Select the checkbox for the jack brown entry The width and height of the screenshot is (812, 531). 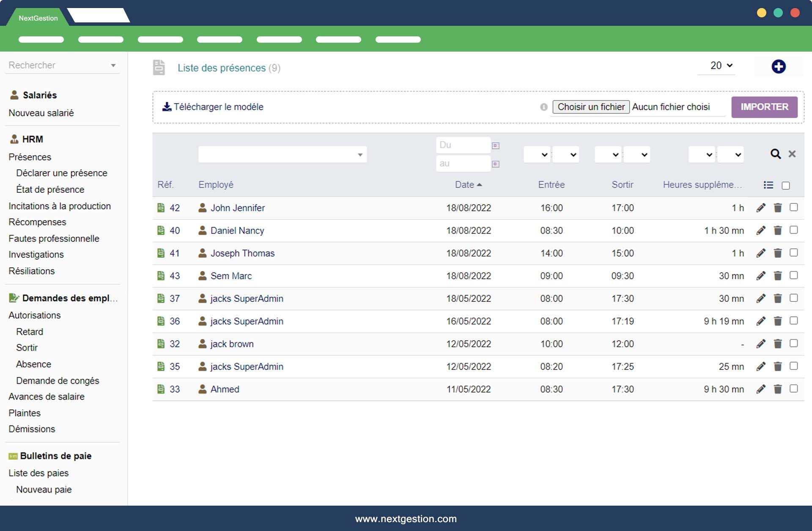(794, 343)
